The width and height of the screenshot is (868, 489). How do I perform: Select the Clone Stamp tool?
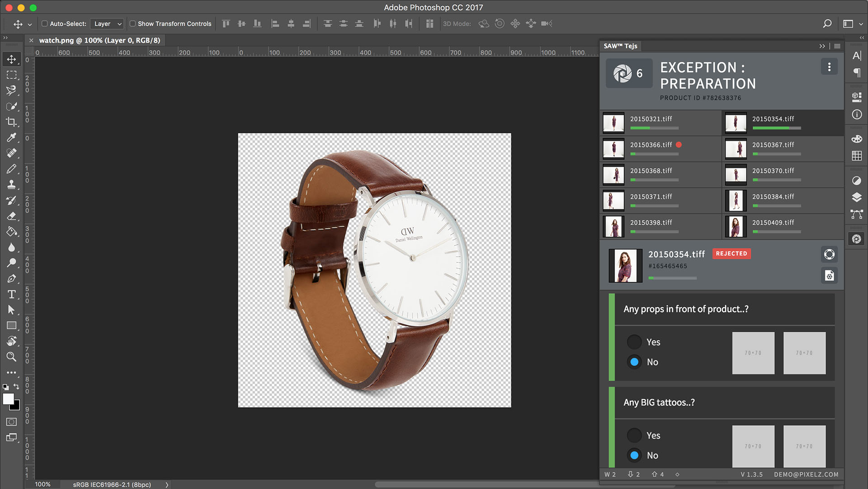coord(11,184)
